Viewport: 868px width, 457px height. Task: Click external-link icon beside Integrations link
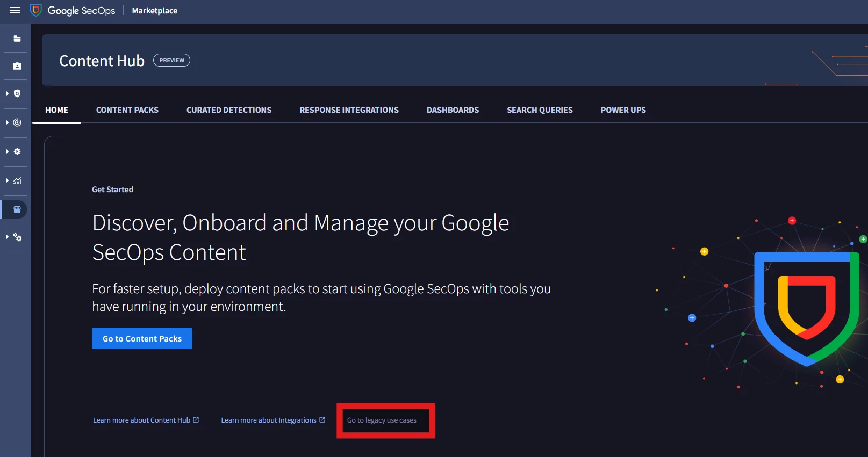[322, 420]
